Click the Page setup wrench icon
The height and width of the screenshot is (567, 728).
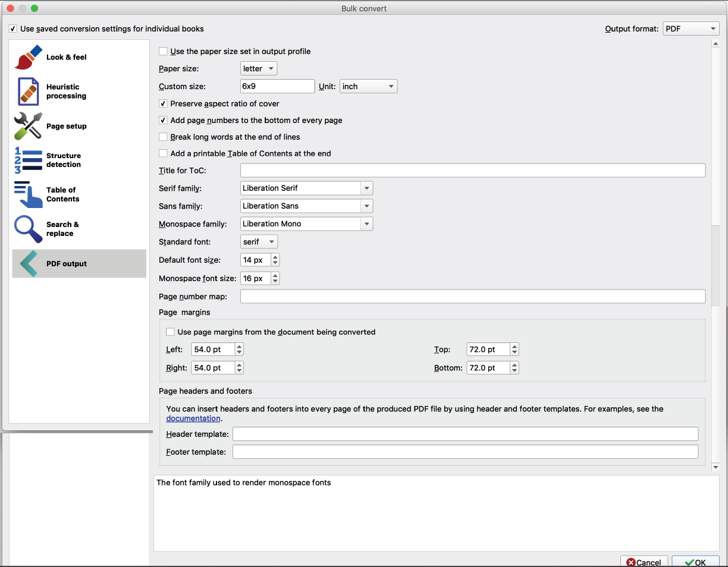tap(27, 126)
